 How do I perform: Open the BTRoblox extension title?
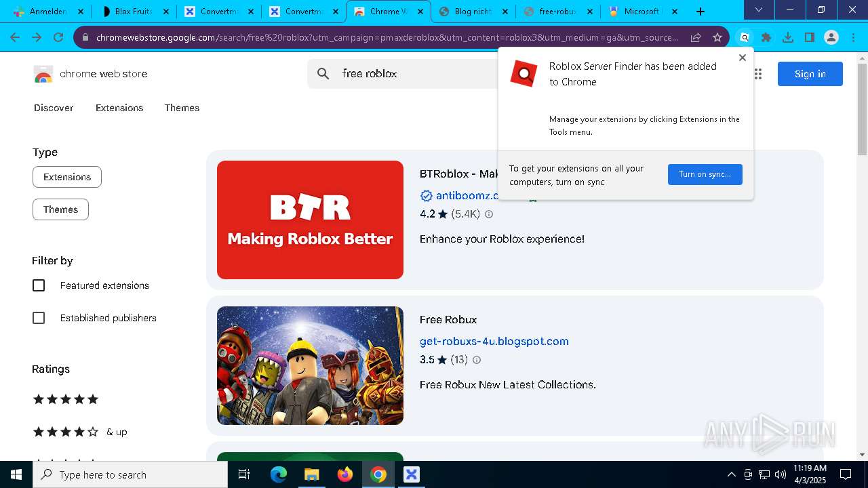coord(459,174)
